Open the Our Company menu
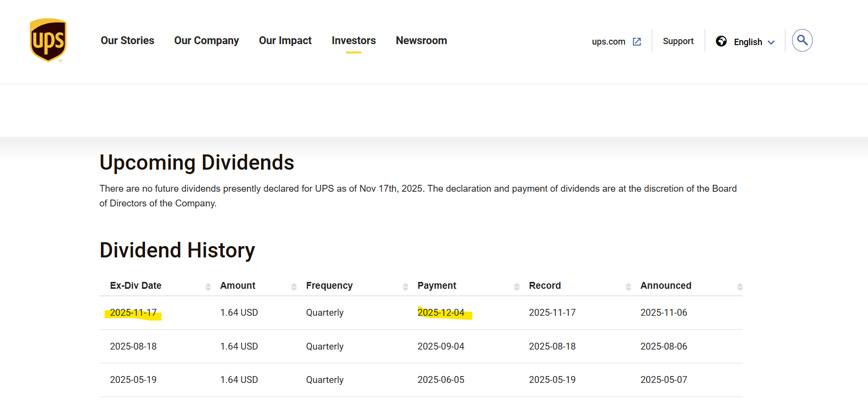This screenshot has height=404, width=868. point(206,41)
